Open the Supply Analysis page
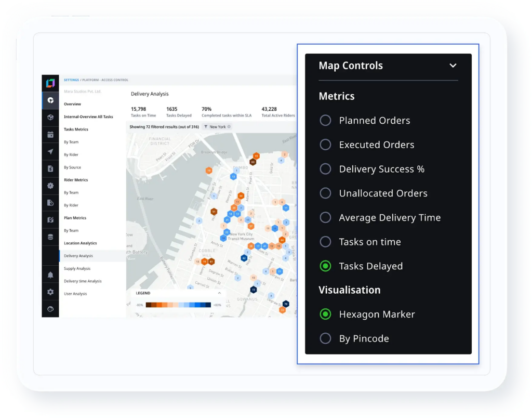The image size is (532, 418). click(x=76, y=268)
